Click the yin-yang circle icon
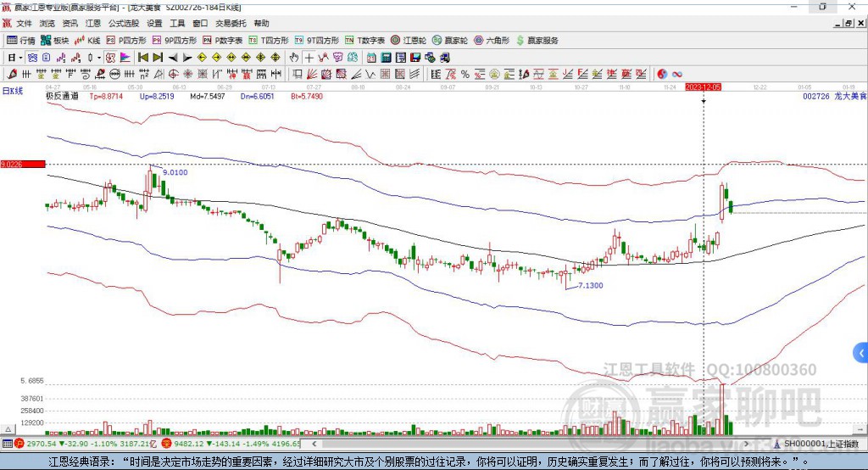 coord(662,75)
